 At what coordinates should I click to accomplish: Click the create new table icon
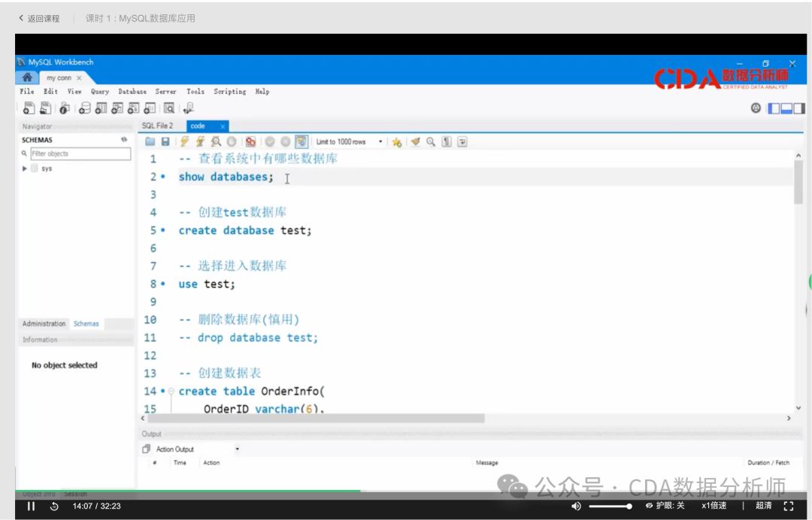[x=101, y=107]
